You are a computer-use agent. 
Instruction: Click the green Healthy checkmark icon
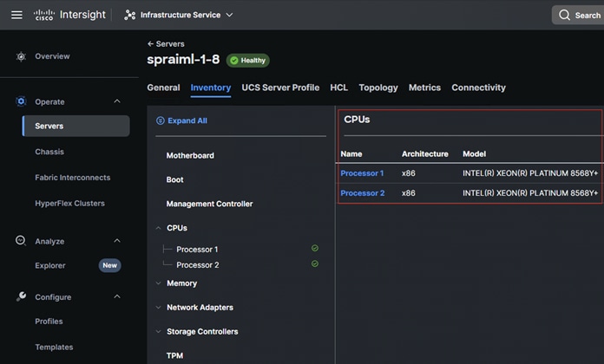[x=234, y=61]
